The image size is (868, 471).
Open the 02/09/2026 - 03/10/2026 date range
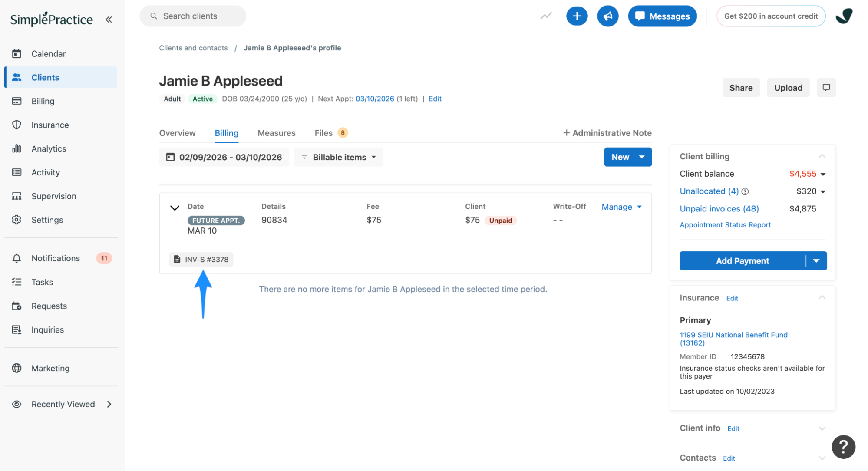224,157
